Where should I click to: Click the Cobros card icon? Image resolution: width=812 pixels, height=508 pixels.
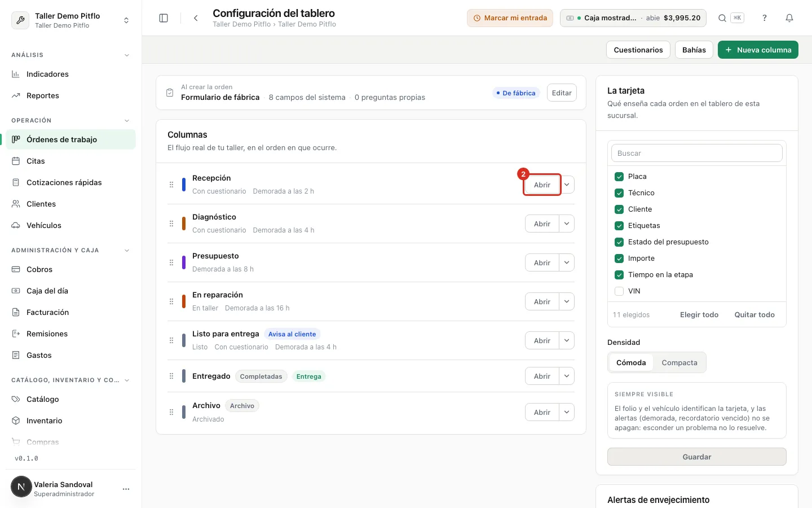16,269
